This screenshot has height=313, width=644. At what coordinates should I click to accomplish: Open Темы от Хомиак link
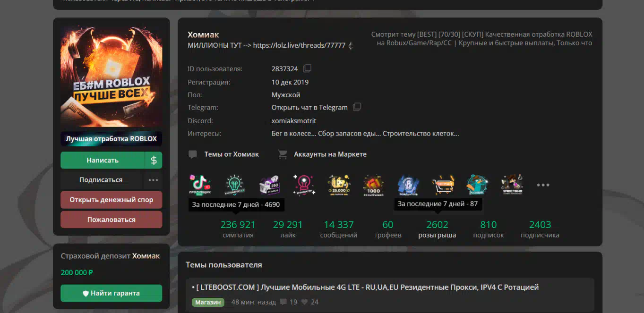[232, 154]
